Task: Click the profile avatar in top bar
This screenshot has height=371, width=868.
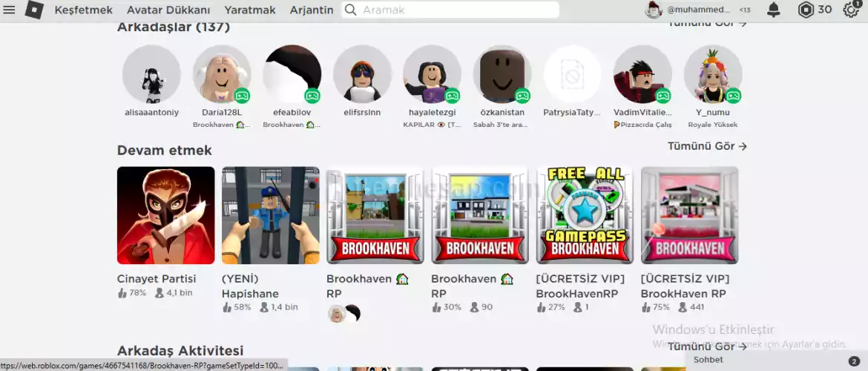Action: [x=654, y=10]
